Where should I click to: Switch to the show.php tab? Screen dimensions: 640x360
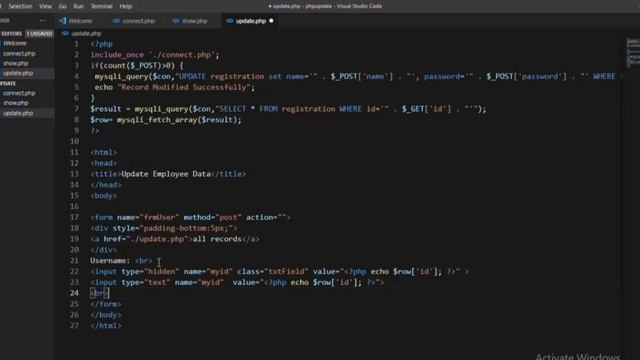[194, 21]
